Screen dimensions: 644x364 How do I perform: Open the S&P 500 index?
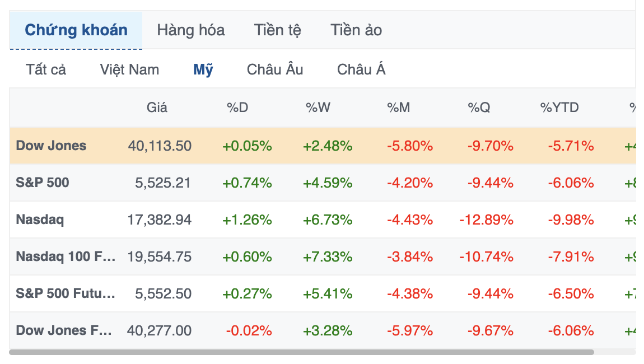(43, 183)
